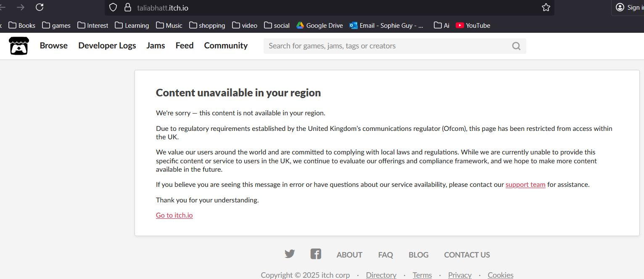The height and width of the screenshot is (279, 644).
Task: Bookmark this page with star icon
Action: coord(546,7)
